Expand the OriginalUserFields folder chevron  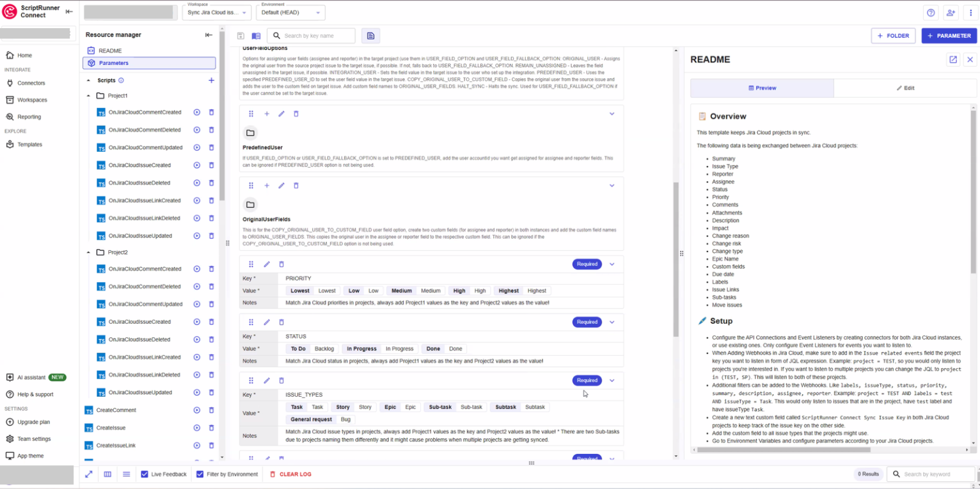612,186
